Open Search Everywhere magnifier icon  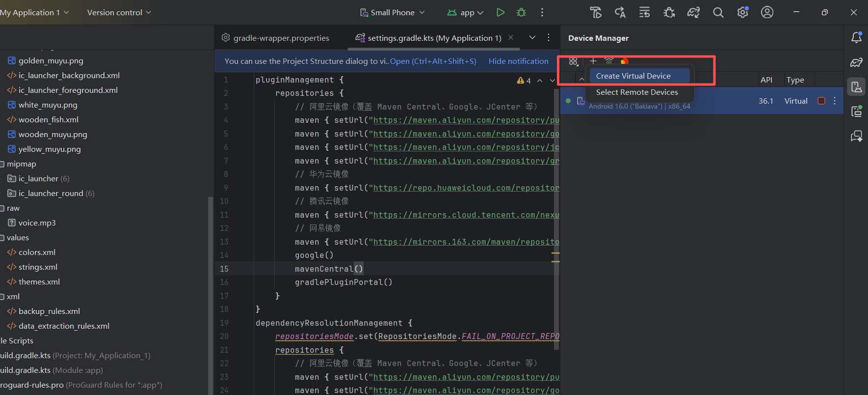point(718,12)
